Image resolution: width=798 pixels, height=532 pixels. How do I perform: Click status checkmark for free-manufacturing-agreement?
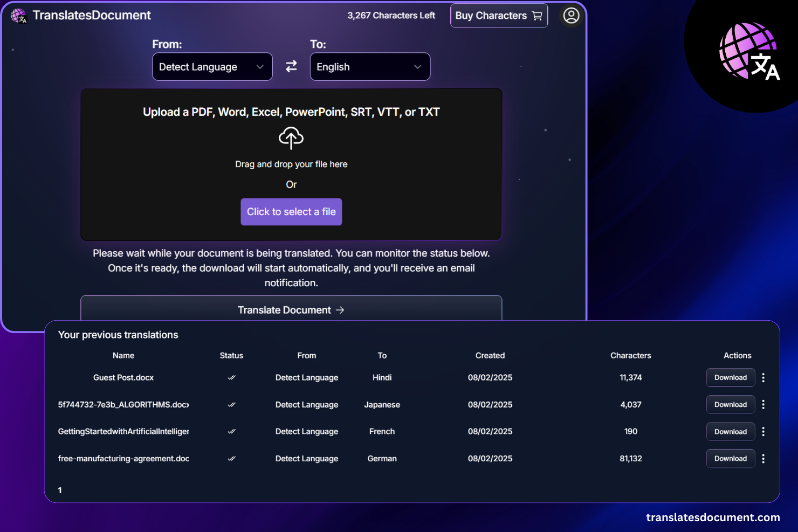coord(231,459)
